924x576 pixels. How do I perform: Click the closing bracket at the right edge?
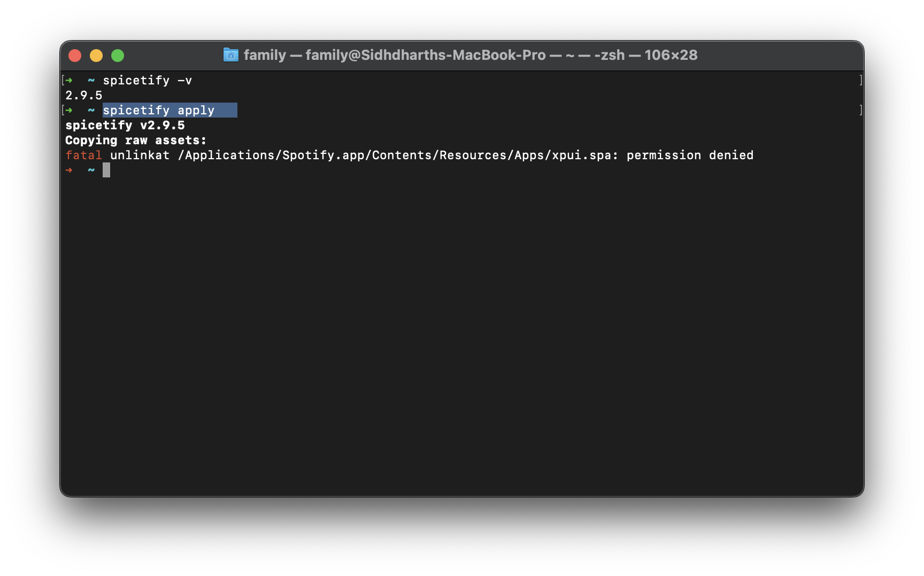(861, 80)
